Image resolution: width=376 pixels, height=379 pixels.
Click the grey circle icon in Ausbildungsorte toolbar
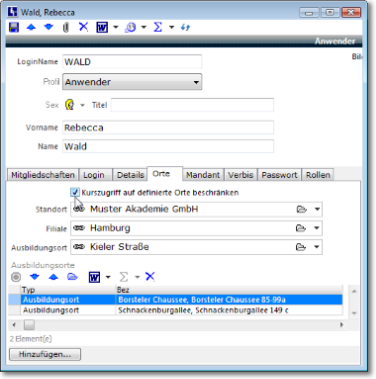click(x=16, y=277)
